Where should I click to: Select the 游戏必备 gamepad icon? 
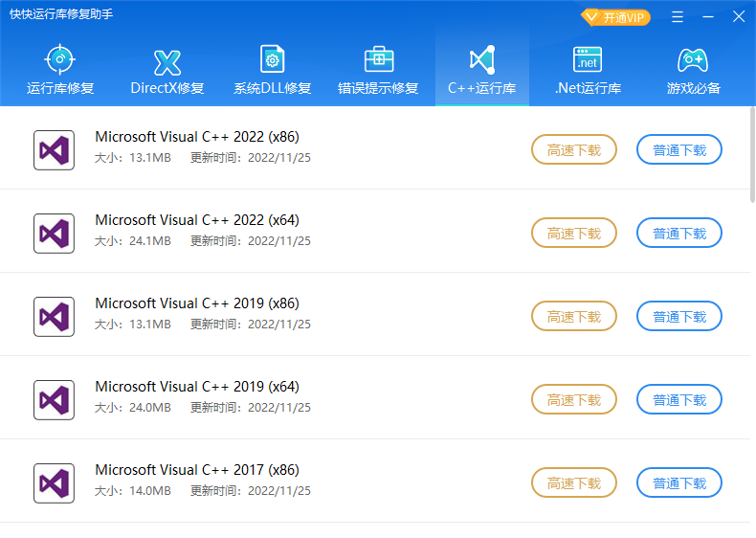pos(693,60)
